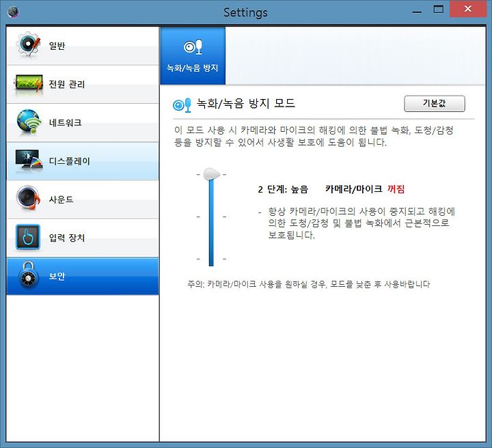Select the 디스플레이 category label
Image resolution: width=492 pixels, height=448 pixels.
[69, 161]
